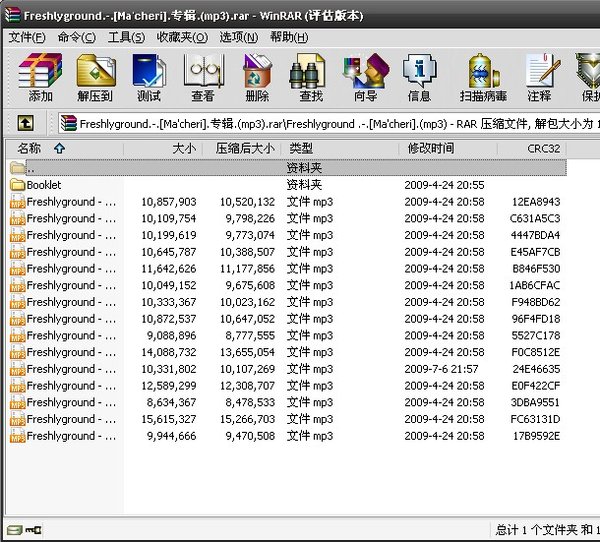Open the 工具(S) menu
The height and width of the screenshot is (542, 600).
coord(126,38)
